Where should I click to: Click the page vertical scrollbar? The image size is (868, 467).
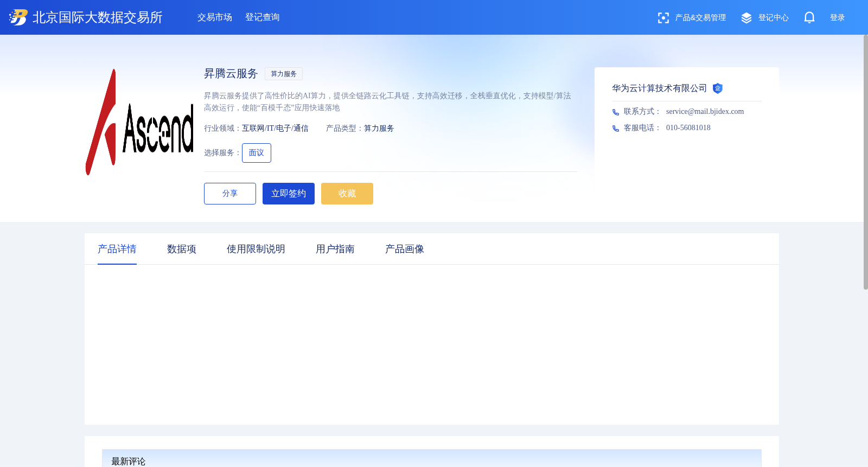(865, 162)
